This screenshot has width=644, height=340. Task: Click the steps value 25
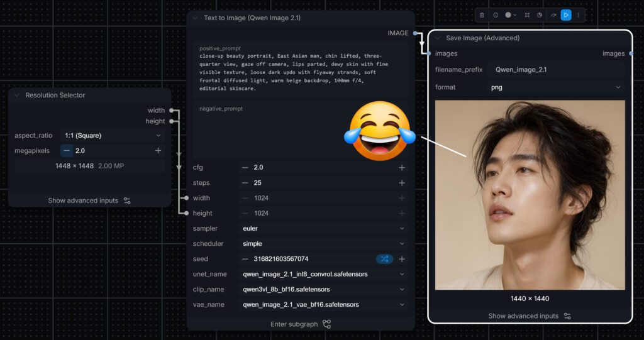(257, 183)
